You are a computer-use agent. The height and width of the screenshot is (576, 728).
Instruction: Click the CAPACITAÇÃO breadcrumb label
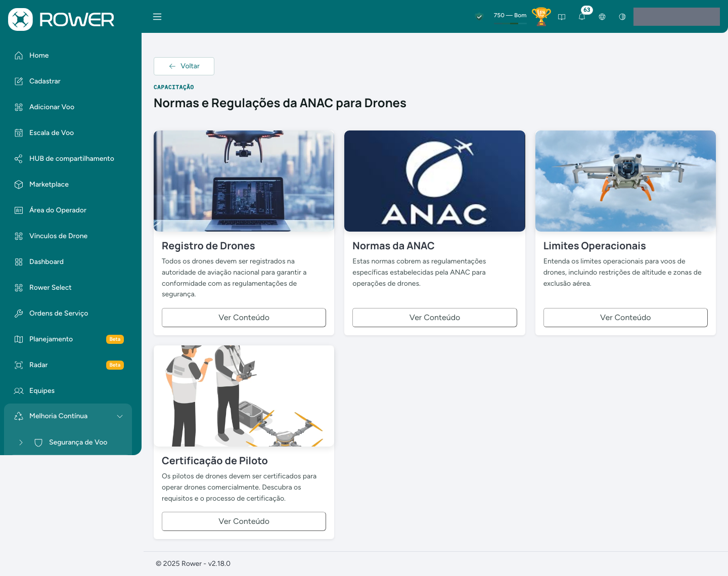pos(174,87)
